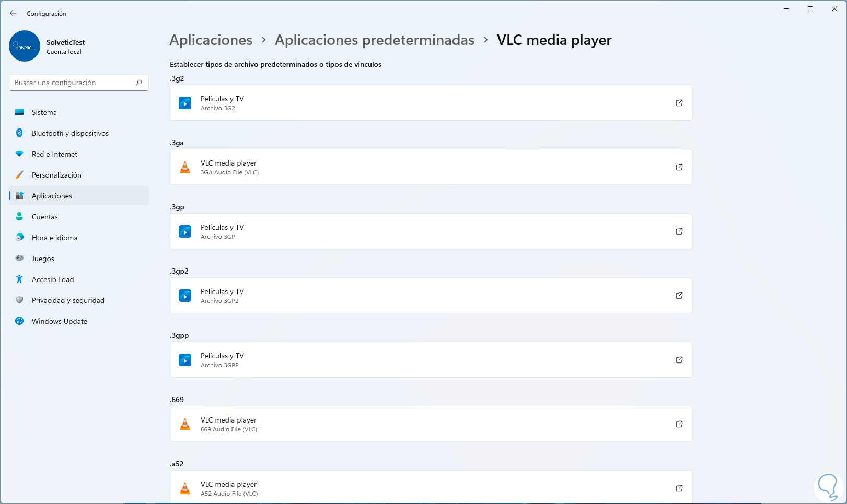This screenshot has height=504, width=847.
Task: Click the open icon on .3ga row
Action: pyautogui.click(x=679, y=167)
